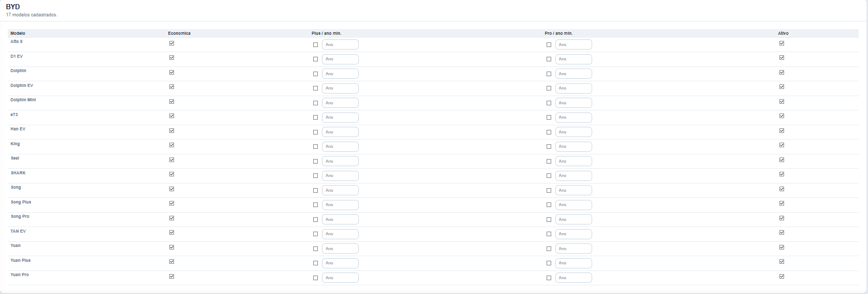Uncheck Ativo checkbox for Song Pro
Viewport: 868px width, 294px height.
coord(782,218)
